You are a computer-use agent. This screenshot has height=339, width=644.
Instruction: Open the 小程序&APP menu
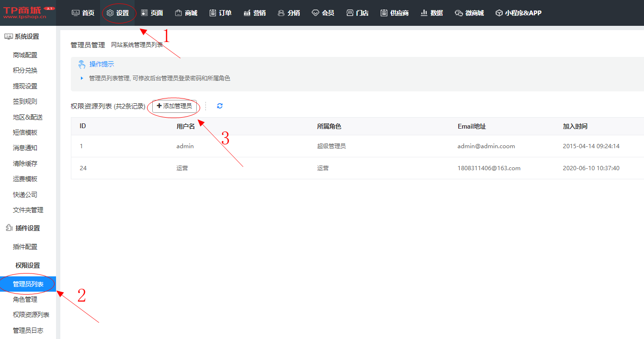coord(518,13)
